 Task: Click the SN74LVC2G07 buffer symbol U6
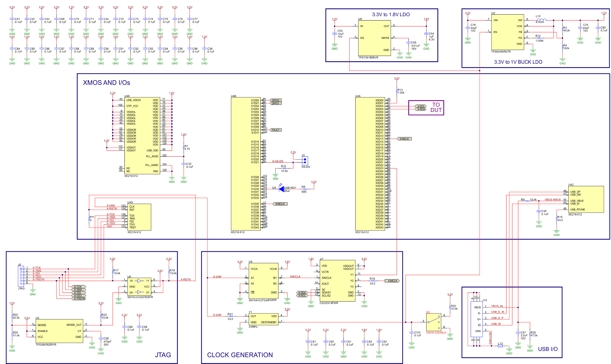(x=139, y=287)
